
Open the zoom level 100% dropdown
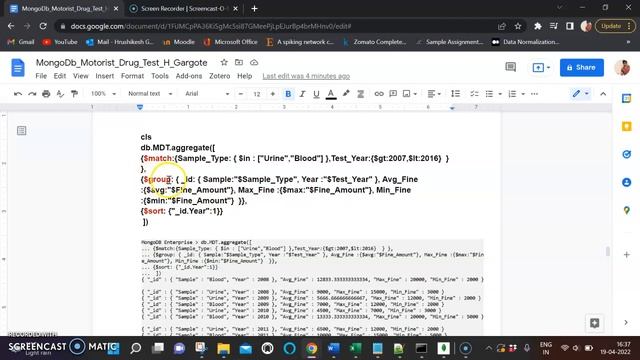click(x=103, y=94)
